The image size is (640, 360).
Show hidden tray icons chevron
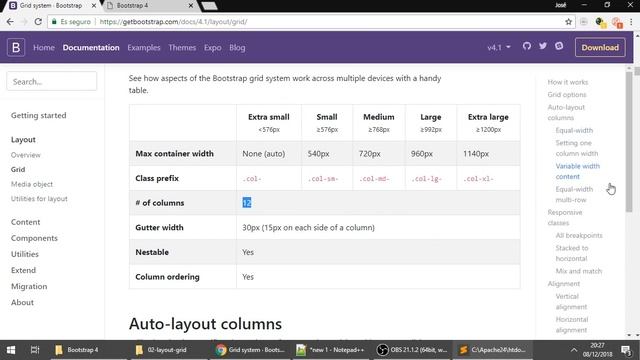(x=574, y=350)
